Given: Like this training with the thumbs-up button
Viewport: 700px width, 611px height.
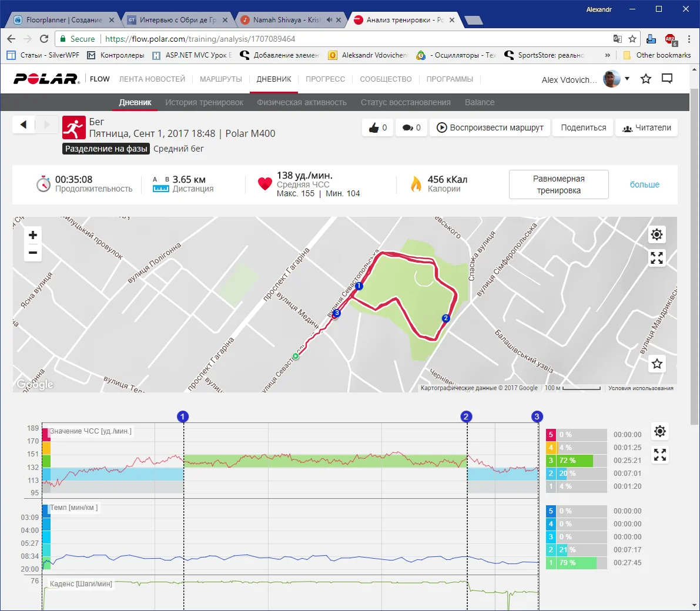Looking at the screenshot, I should pos(377,127).
